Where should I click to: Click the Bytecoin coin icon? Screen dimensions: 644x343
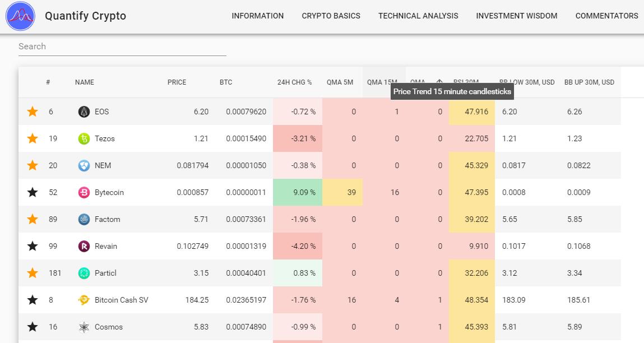[x=84, y=192]
